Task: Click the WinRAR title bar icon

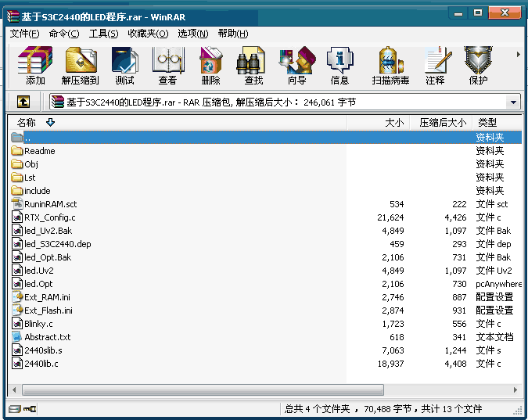Action: tap(13, 16)
